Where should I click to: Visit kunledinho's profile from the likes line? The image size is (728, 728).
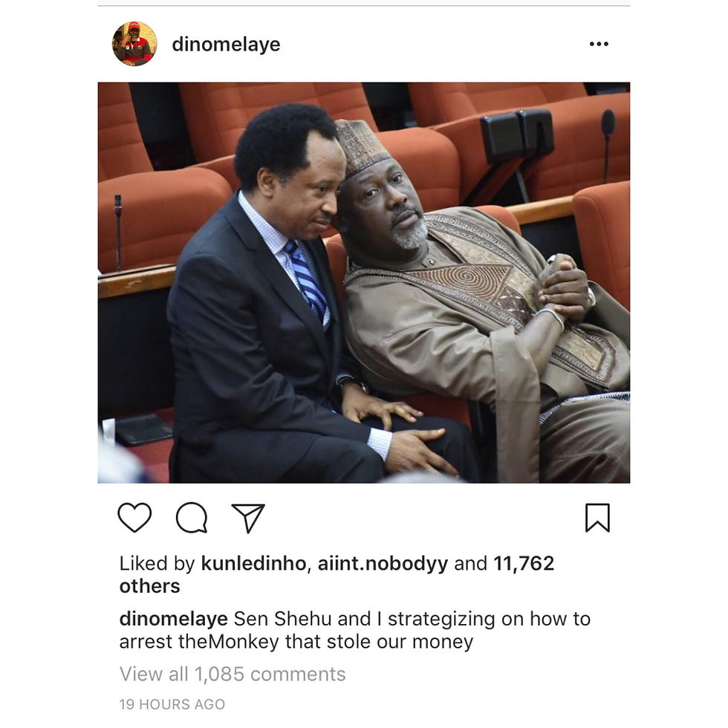click(x=253, y=564)
